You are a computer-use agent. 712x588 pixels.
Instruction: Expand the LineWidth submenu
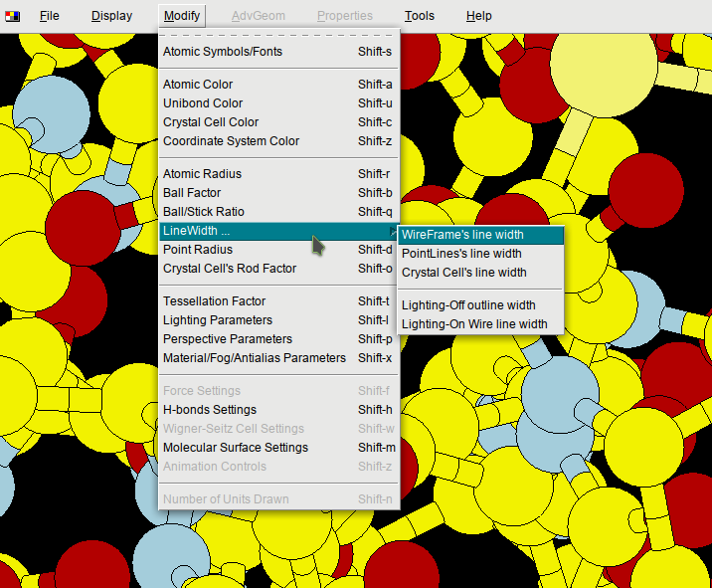(278, 231)
